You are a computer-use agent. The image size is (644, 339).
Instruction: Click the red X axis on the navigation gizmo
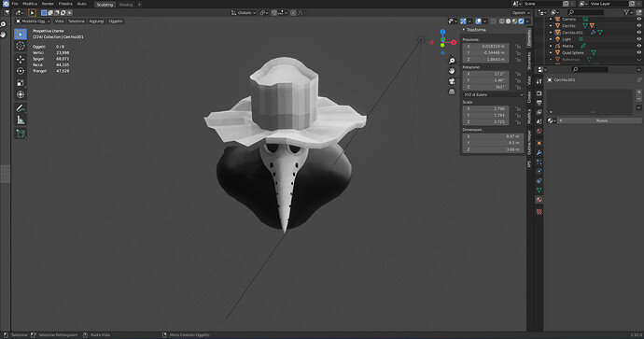tap(454, 42)
